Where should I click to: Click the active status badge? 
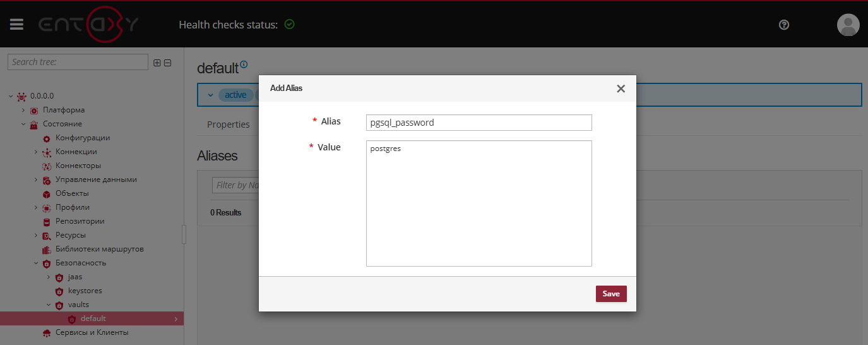coord(235,95)
